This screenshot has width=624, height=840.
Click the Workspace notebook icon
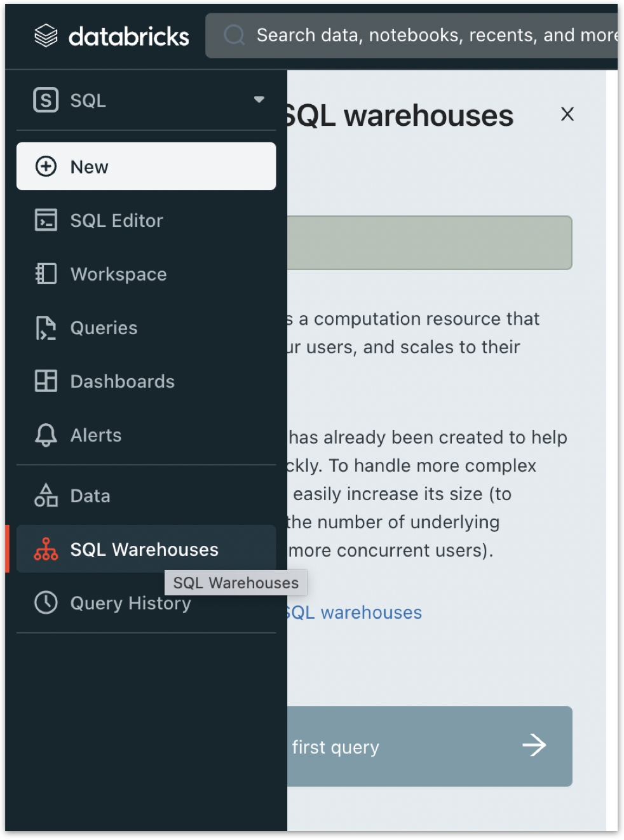[x=46, y=274]
